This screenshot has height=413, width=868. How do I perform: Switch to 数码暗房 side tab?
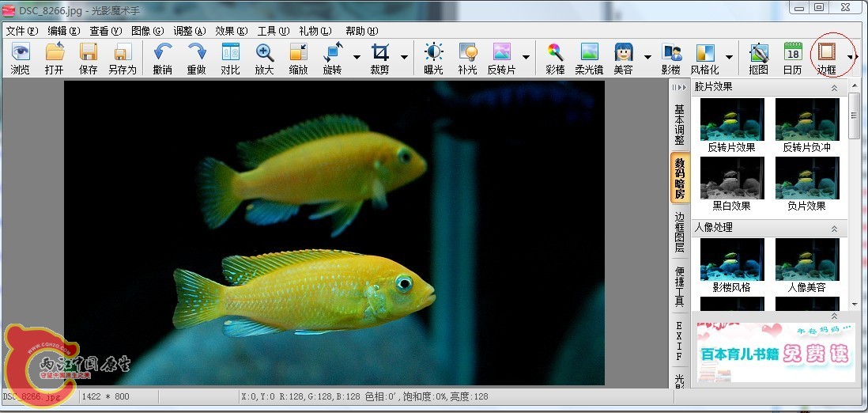tap(680, 178)
